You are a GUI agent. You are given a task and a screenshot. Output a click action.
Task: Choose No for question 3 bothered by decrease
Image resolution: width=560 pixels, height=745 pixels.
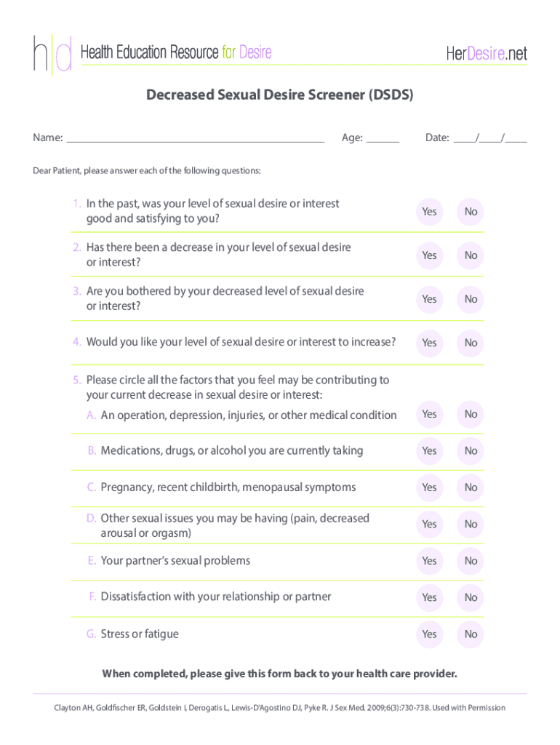[x=471, y=299]
